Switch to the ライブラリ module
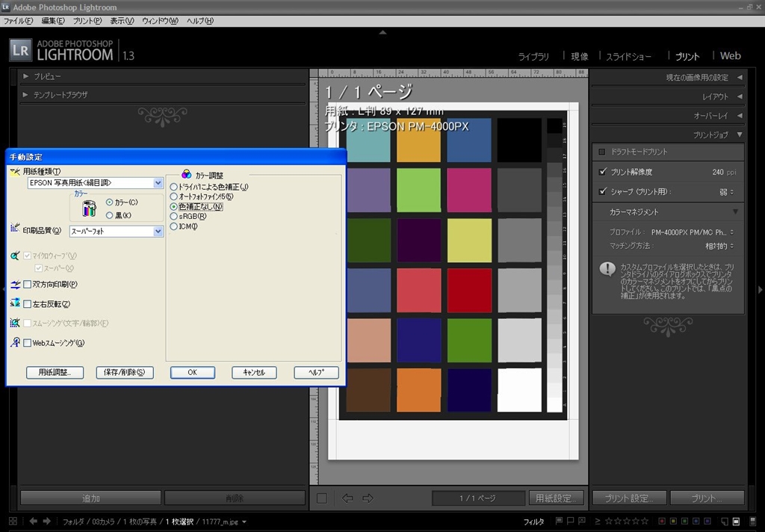The height and width of the screenshot is (532, 765). [533, 57]
